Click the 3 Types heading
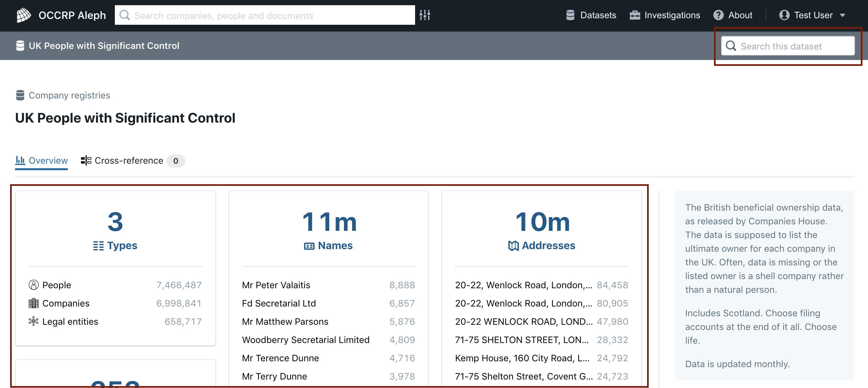 tap(115, 231)
